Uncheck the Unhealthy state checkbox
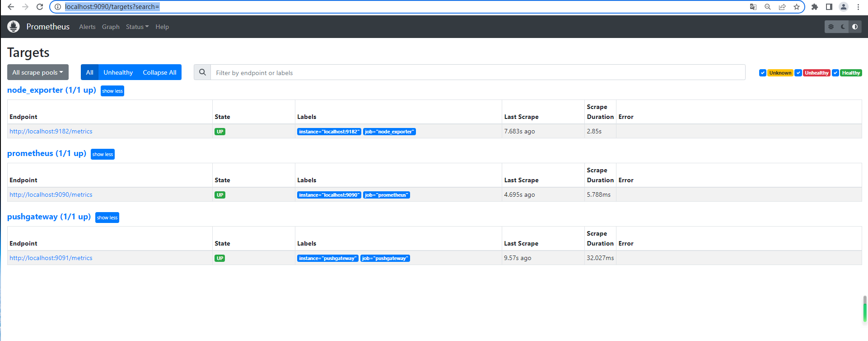This screenshot has height=341, width=868. [x=798, y=73]
